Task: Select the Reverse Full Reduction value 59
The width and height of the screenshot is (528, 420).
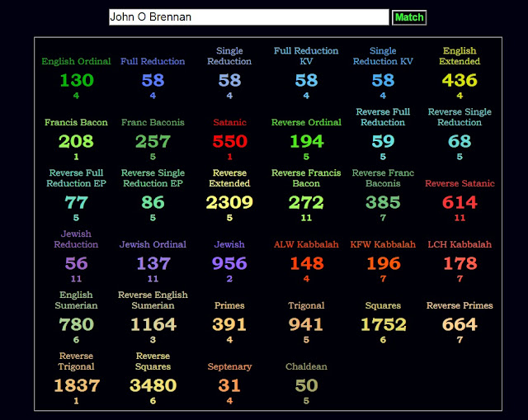Action: coord(383,141)
